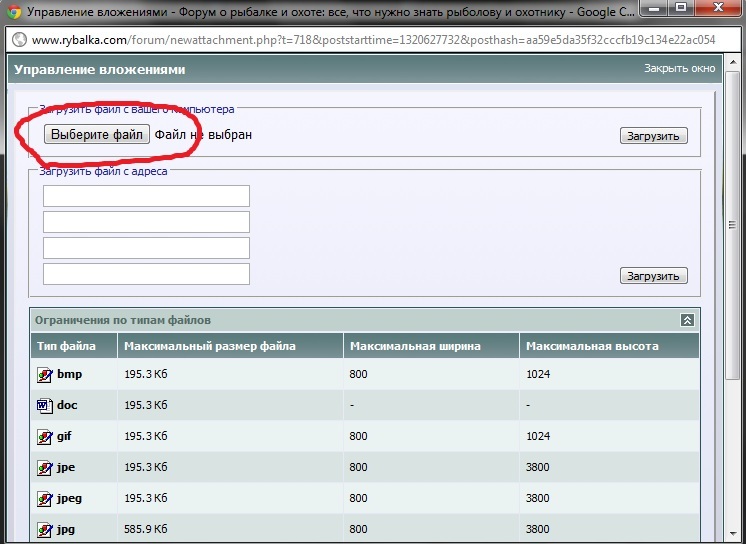
Task: Click the '1024' max height in gif row
Action: pos(538,436)
